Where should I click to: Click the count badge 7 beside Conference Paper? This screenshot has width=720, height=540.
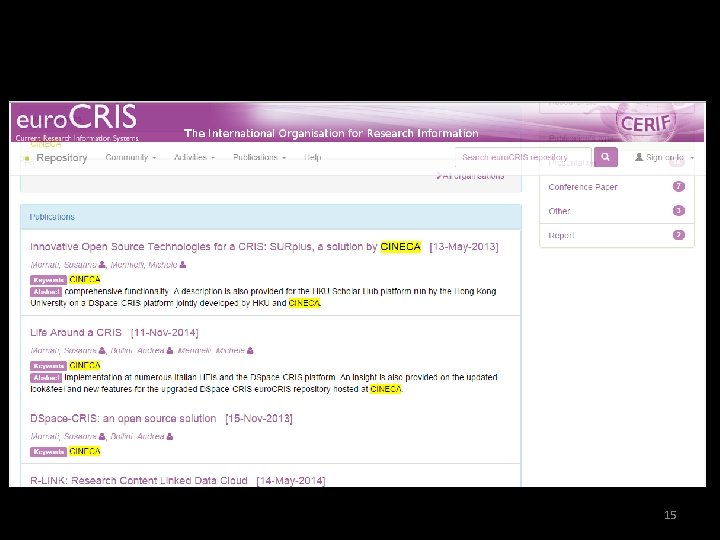pyautogui.click(x=679, y=186)
